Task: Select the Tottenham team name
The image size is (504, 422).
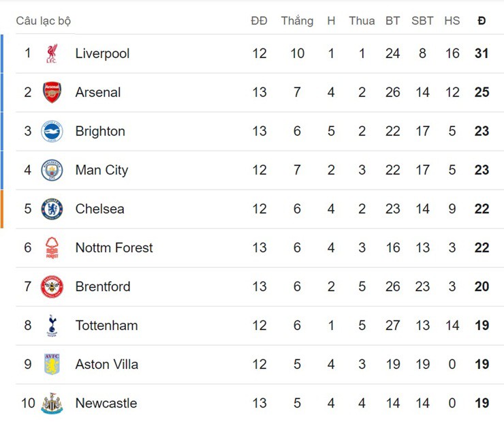Action: [x=106, y=325]
